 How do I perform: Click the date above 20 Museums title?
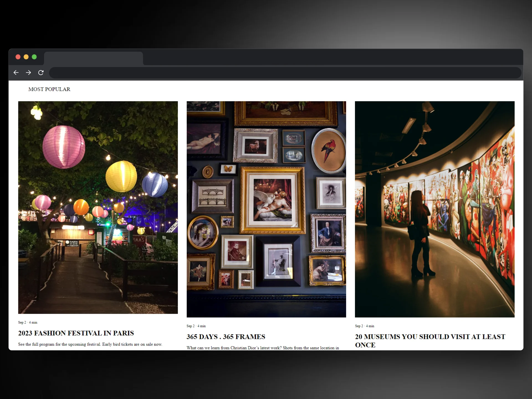pyautogui.click(x=365, y=326)
